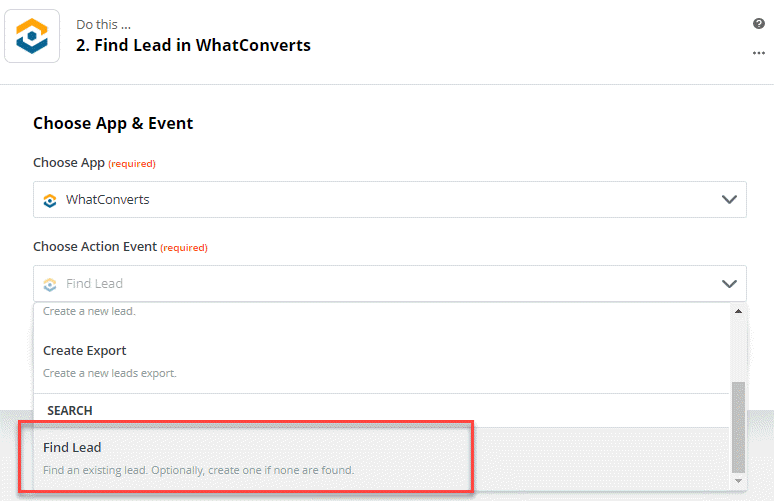Expand the Choose App dropdown chevron
Viewport: 774px width, 501px height.
729,199
